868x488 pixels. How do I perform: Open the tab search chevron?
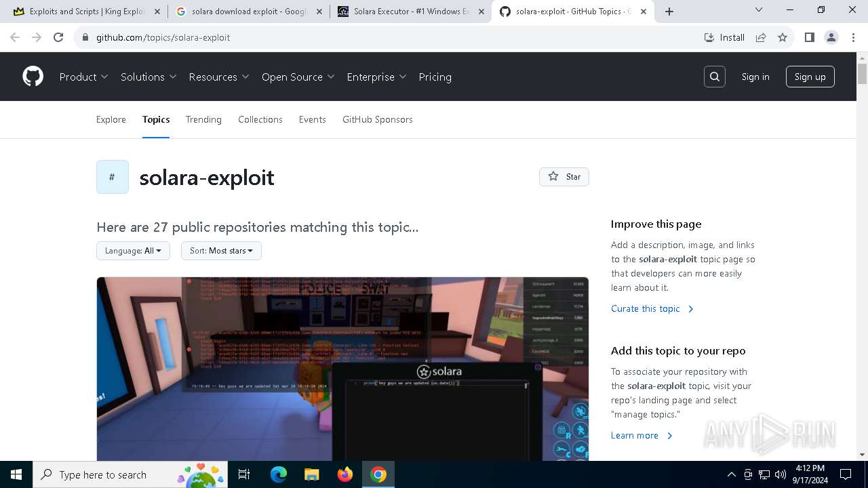click(x=759, y=9)
